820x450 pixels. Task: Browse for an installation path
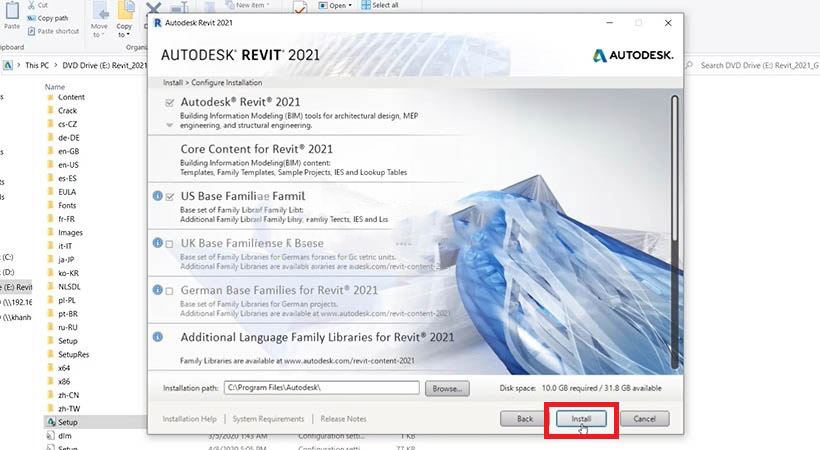(447, 388)
